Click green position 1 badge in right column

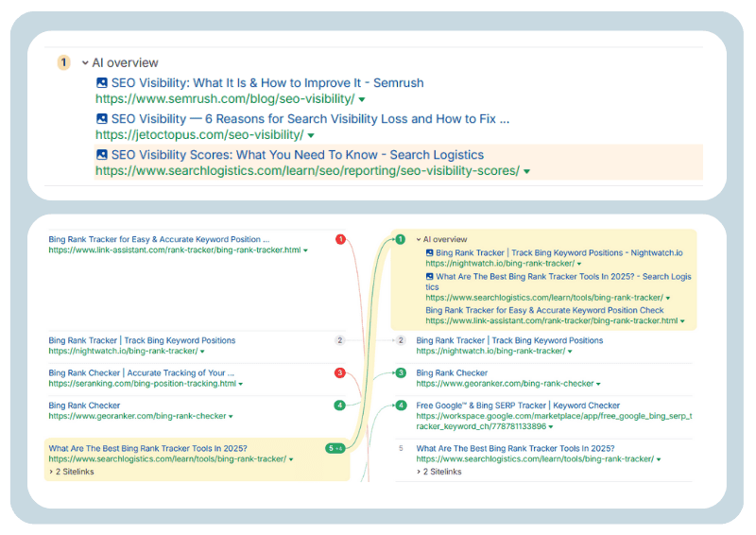(400, 239)
